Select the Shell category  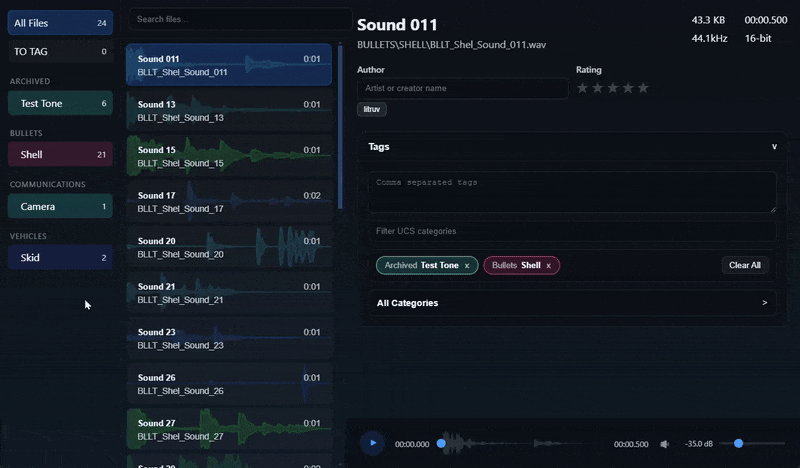click(x=60, y=155)
